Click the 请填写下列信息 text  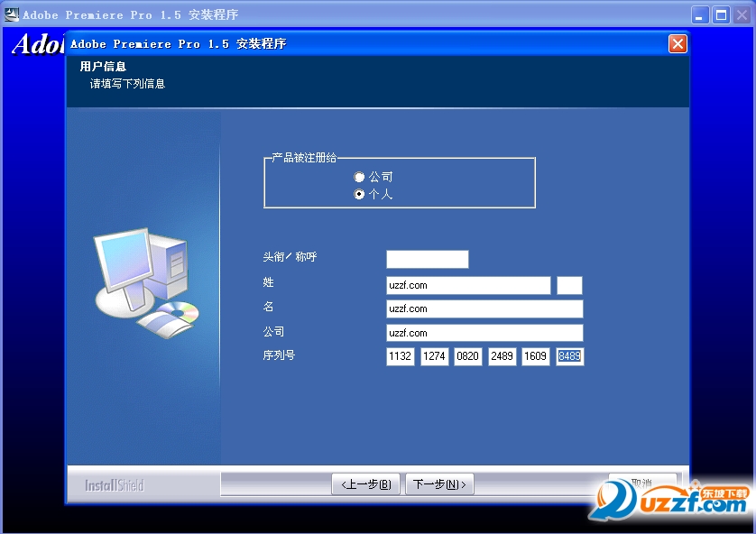[x=127, y=84]
